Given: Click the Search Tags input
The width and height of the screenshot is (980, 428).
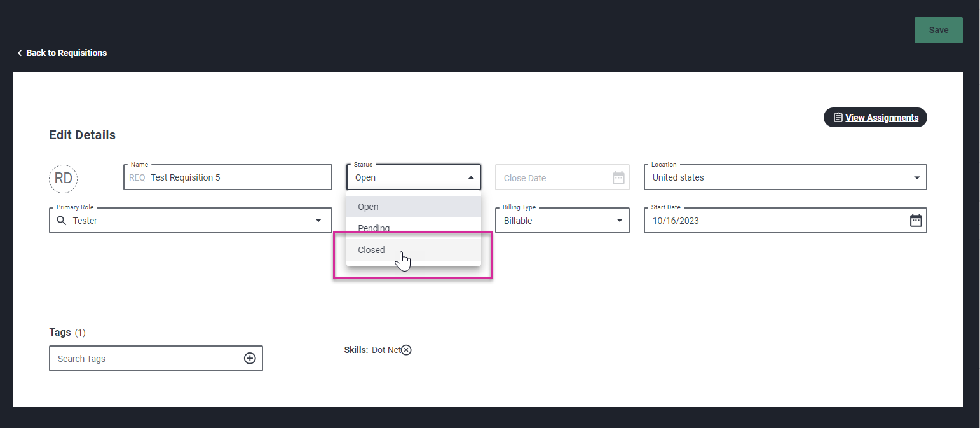Looking at the screenshot, I should pos(156,359).
